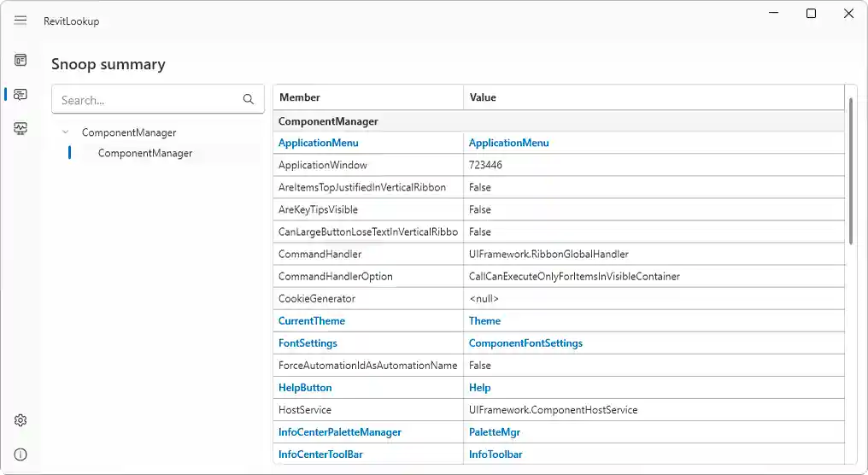Open the Events monitor sidebar icon
Viewport: 868px width, 475px height.
21,128
